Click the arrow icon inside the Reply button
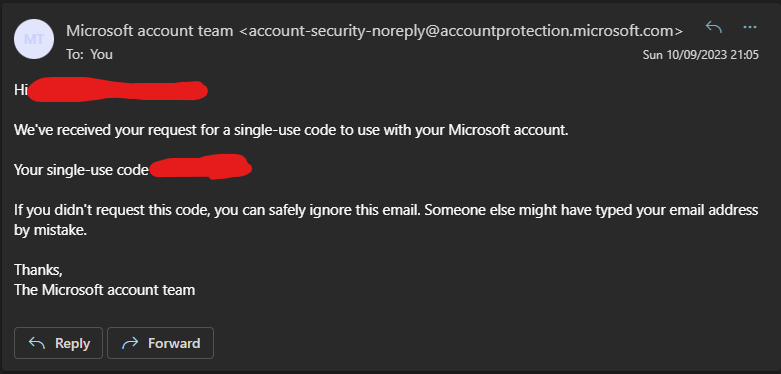Image resolution: width=781 pixels, height=374 pixels. click(37, 343)
